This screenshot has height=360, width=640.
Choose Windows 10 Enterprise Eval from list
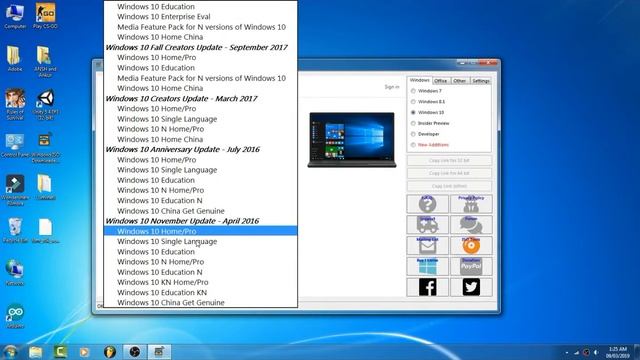click(200, 17)
